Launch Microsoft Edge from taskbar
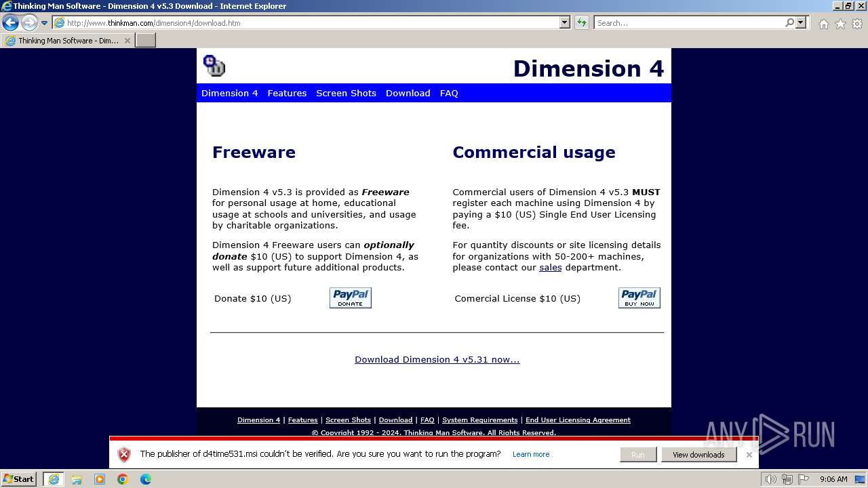Image resolution: width=868 pixels, height=488 pixels. [146, 479]
